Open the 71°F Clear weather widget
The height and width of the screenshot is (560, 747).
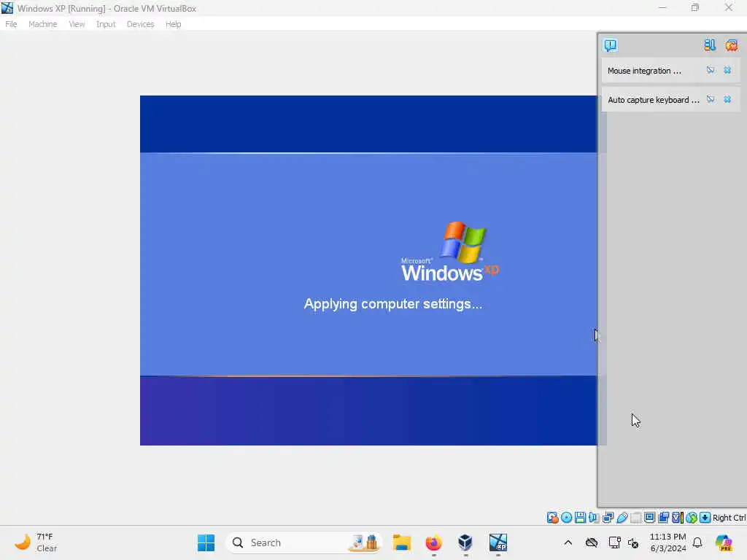[x=36, y=542]
